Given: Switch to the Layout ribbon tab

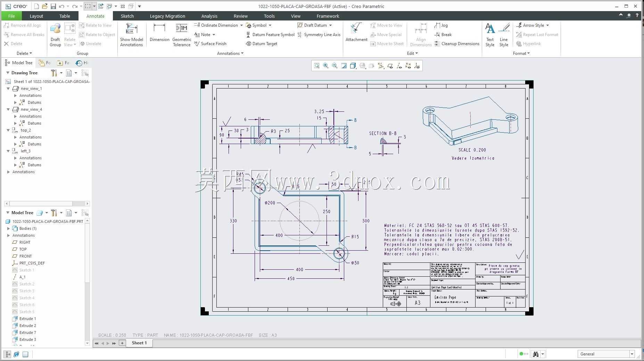Looking at the screenshot, I should (36, 16).
